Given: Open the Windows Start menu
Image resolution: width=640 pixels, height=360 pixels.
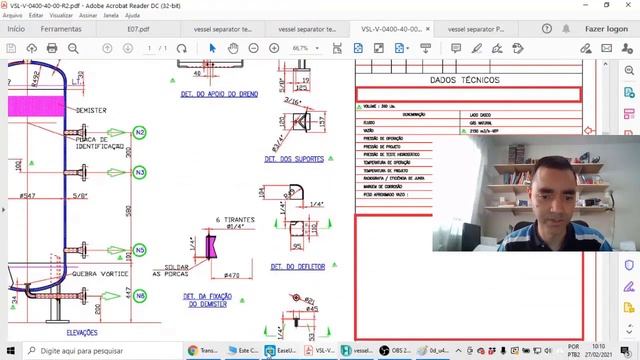Looking at the screenshot, I should [11, 351].
